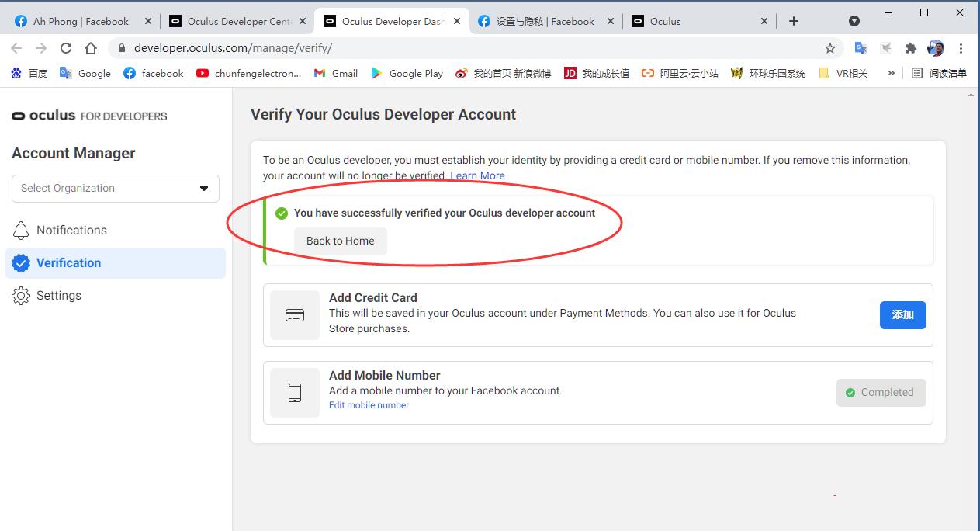This screenshot has height=531, width=980.
Task: Open the chunfengelectron YouTube bookmark
Action: [248, 73]
